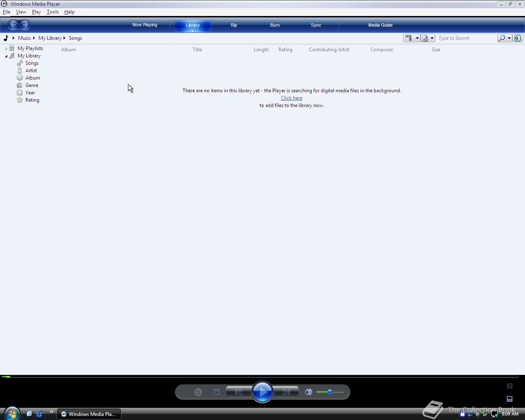The image size is (525, 420).
Task: Click the 'Click here' link to add files
Action: coord(292,98)
